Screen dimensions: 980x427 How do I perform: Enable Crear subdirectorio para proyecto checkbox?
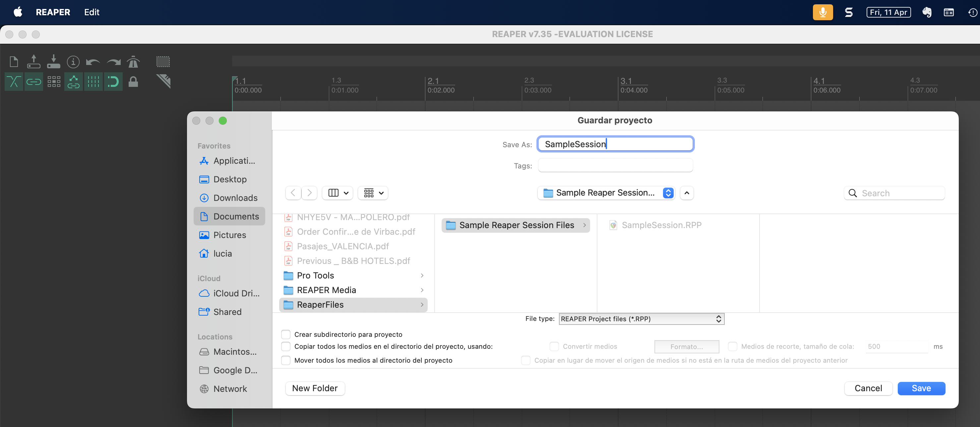[286, 334]
